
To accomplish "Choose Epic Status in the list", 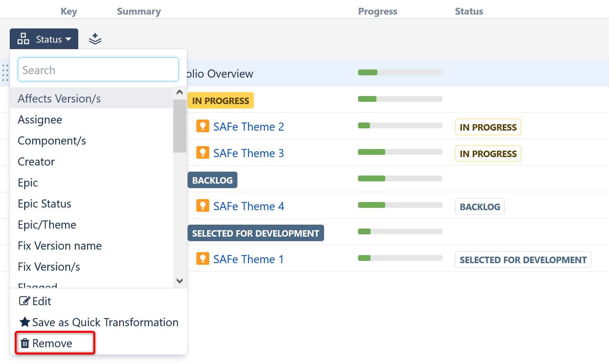I will coord(44,204).
